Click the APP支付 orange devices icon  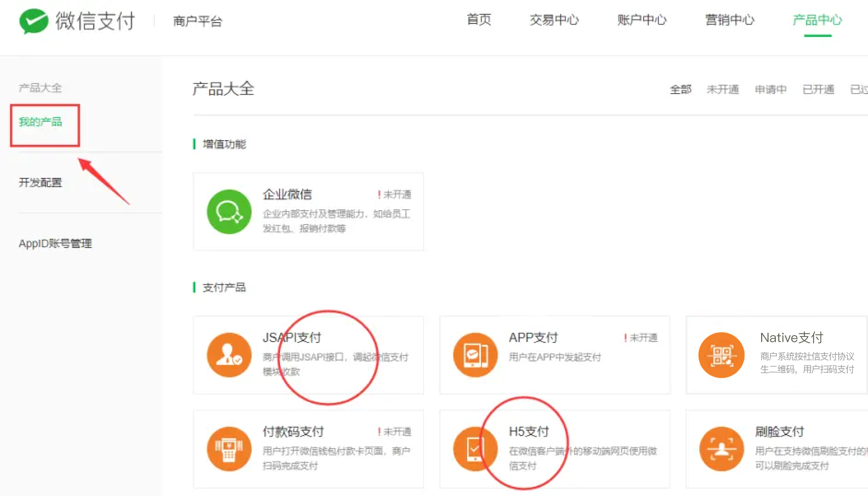[x=475, y=355]
